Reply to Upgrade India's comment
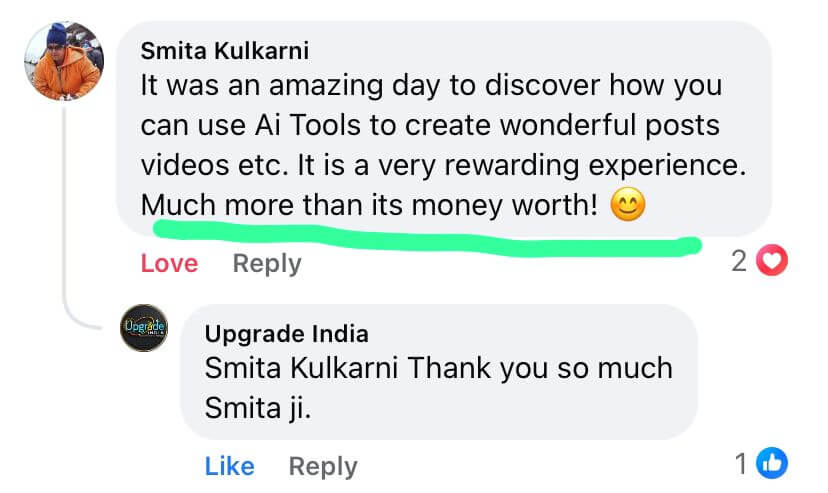The width and height of the screenshot is (828, 493). 323,466
